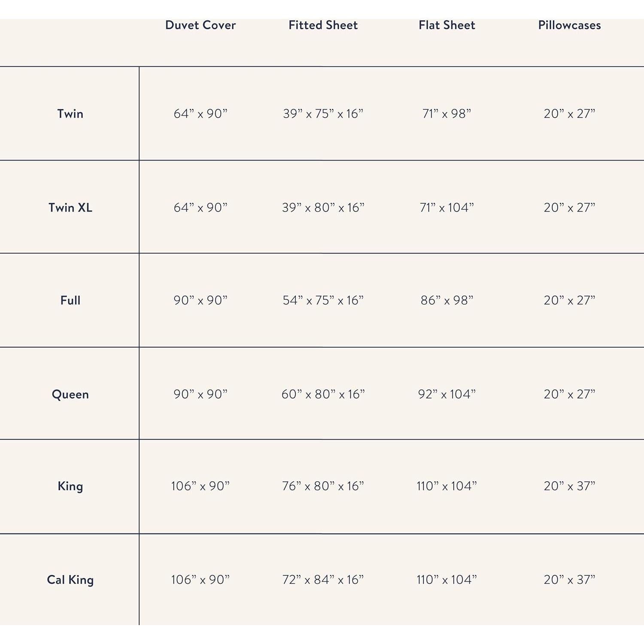The image size is (644, 644).
Task: Click King fitted sheet 76” x 80” x 16”
Action: [x=323, y=486]
